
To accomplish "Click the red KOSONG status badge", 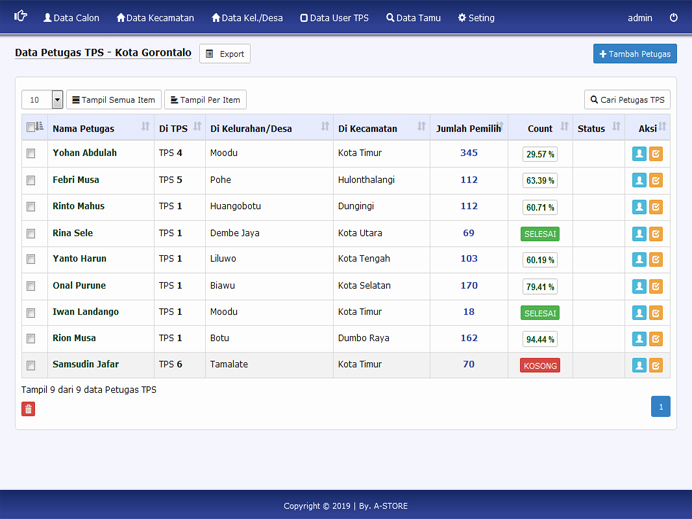I will coord(540,366).
